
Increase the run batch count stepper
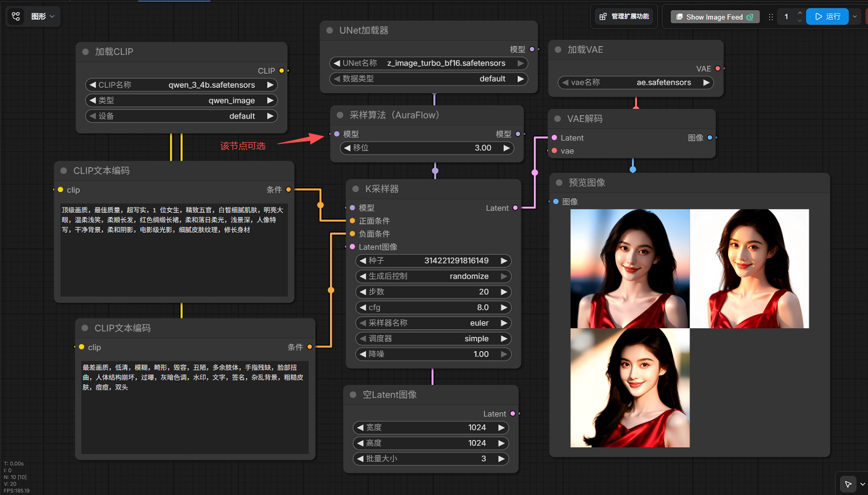(800, 13)
